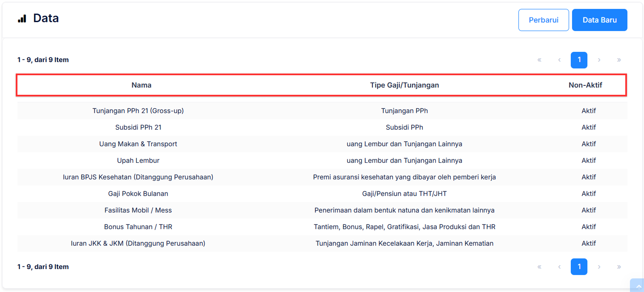
Task: Sort by the Nama column header
Action: click(x=141, y=85)
